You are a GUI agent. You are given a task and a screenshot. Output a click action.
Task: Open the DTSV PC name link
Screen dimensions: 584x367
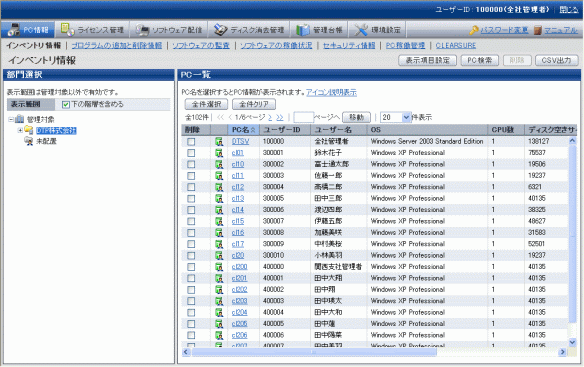pyautogui.click(x=240, y=142)
